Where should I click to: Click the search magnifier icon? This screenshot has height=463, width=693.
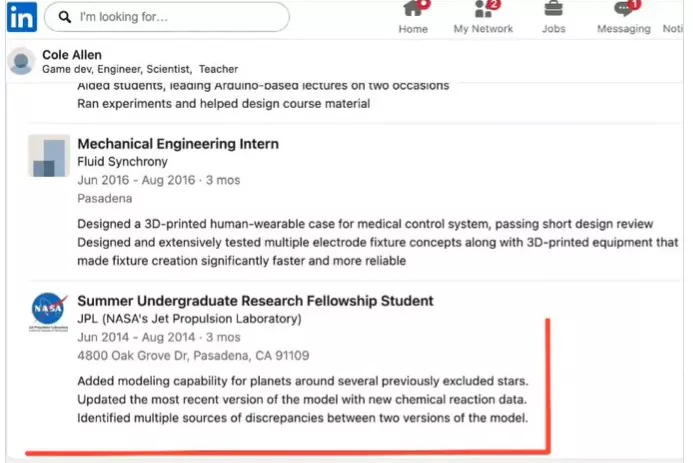pyautogui.click(x=64, y=17)
